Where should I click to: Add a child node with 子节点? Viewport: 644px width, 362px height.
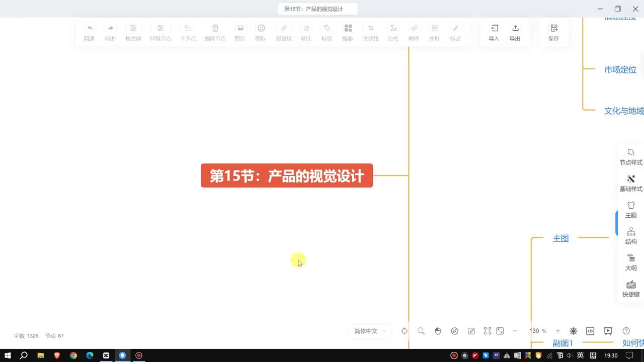[188, 33]
